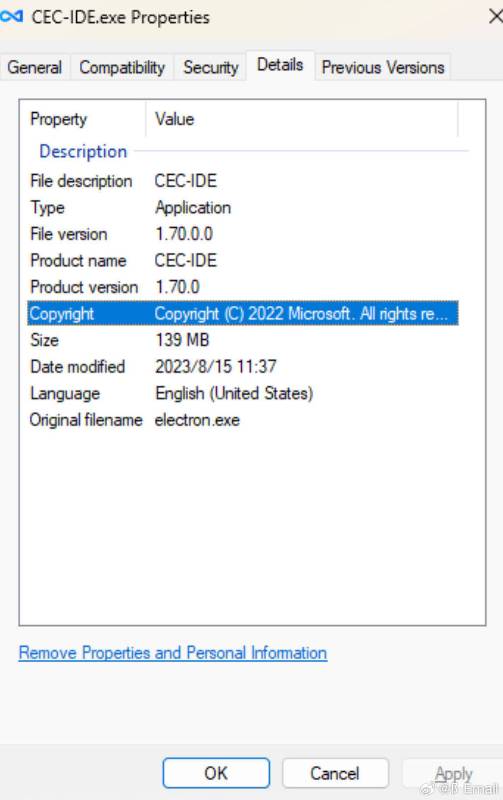Select the Product version row
Viewport: 503px width, 800px height.
(x=243, y=287)
